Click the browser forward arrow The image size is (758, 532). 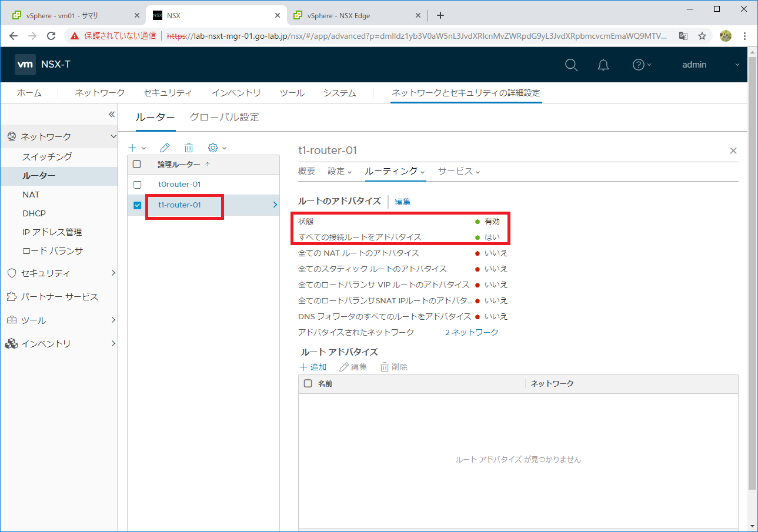point(32,36)
